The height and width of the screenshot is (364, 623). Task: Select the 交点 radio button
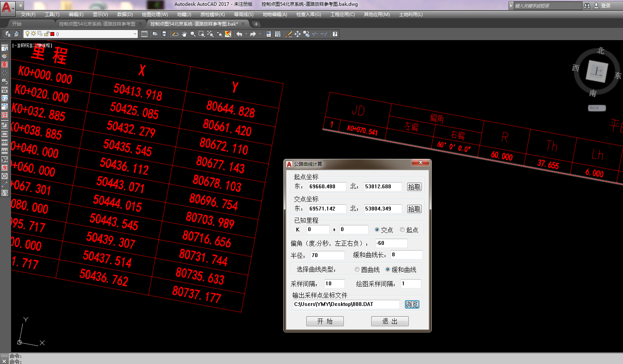click(377, 230)
